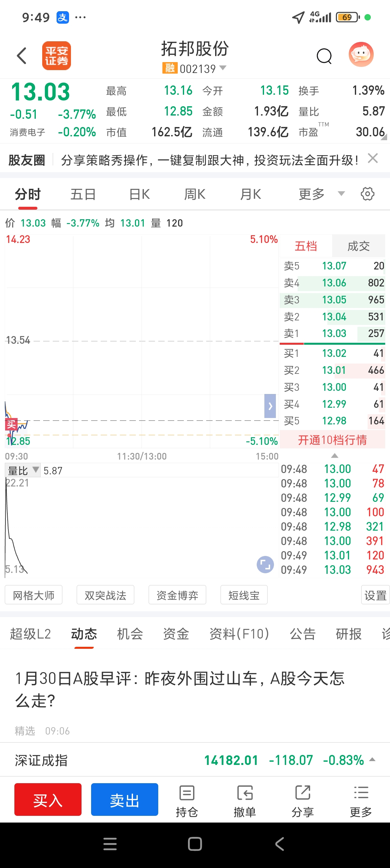Open the 股友圈 promo banner text
This screenshot has width=390, height=868.
coord(210,160)
